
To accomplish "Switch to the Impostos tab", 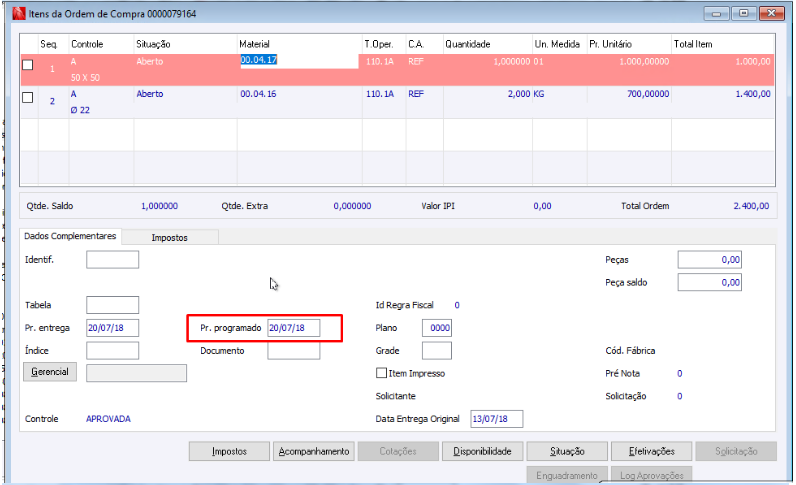I will click(170, 238).
